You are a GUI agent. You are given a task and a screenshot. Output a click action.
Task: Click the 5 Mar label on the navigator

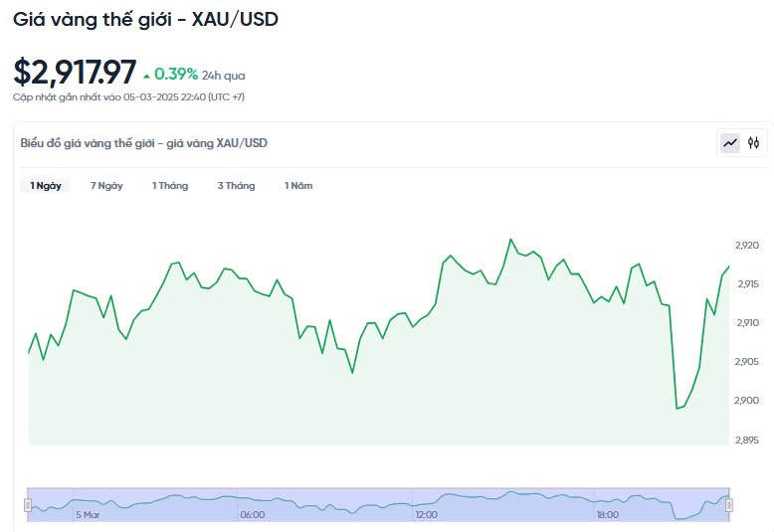tap(88, 515)
